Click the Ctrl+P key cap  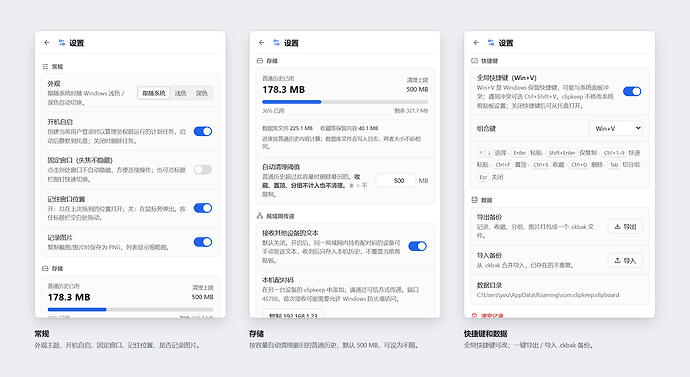pyautogui.click(x=503, y=165)
